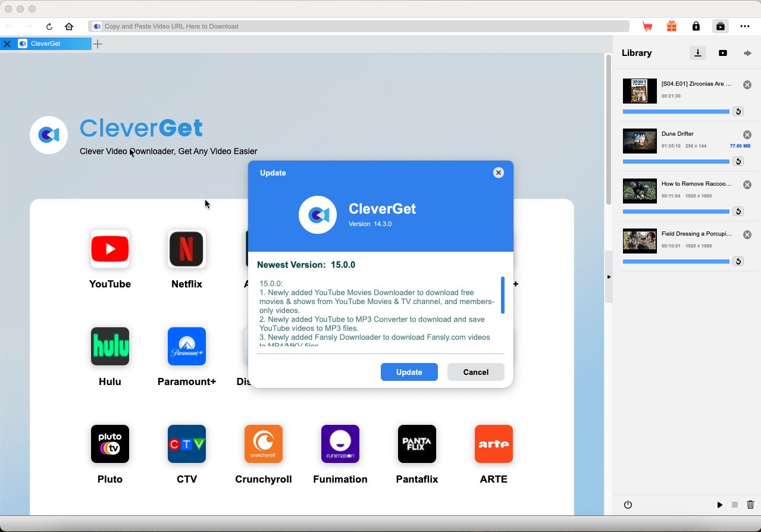This screenshot has height=532, width=761.
Task: Remove the Dune Drifter download item
Action: tap(747, 135)
